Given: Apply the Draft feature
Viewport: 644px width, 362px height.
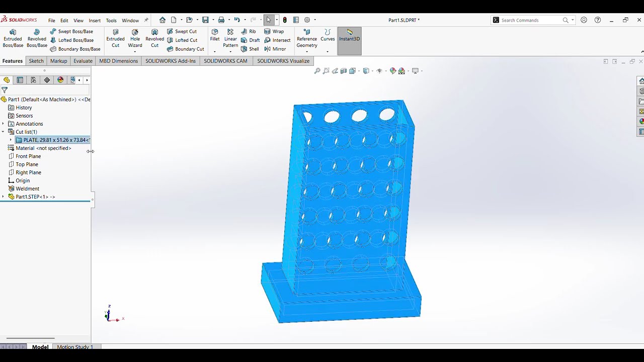Looking at the screenshot, I should point(250,40).
